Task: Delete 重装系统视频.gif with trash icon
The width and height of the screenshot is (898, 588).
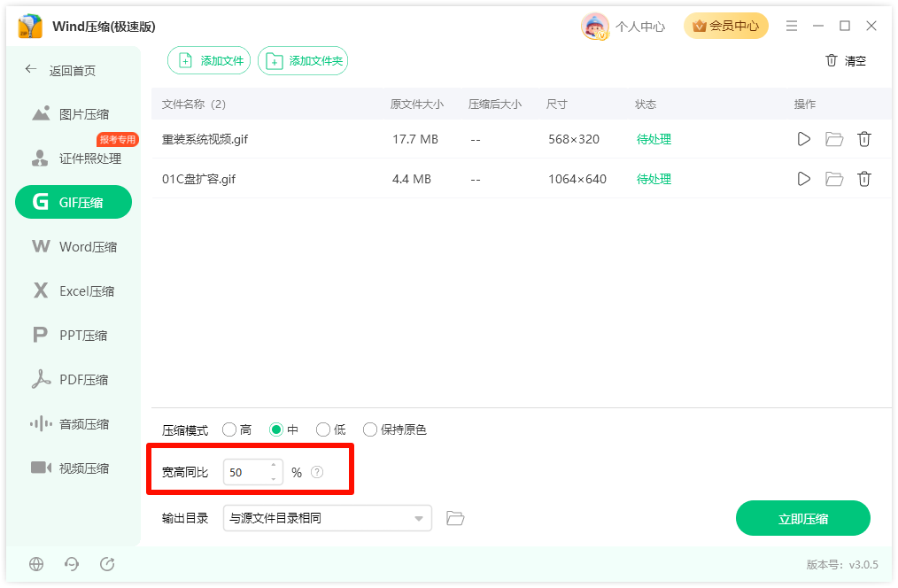Action: pyautogui.click(x=864, y=139)
